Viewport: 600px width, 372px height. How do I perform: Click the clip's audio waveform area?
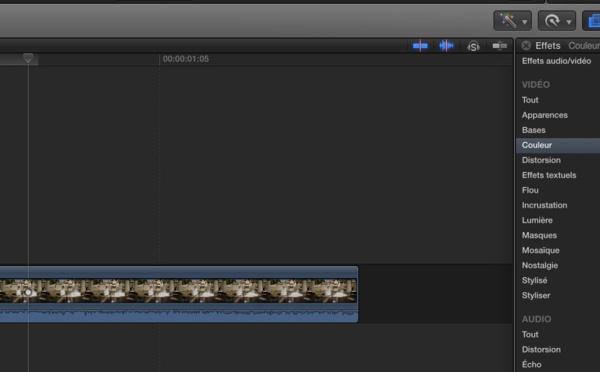coord(178,313)
